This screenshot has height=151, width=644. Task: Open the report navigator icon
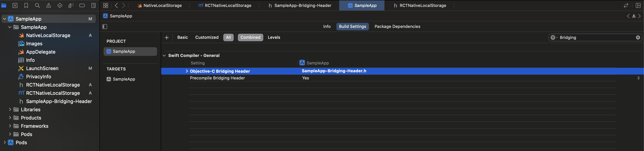(x=93, y=5)
